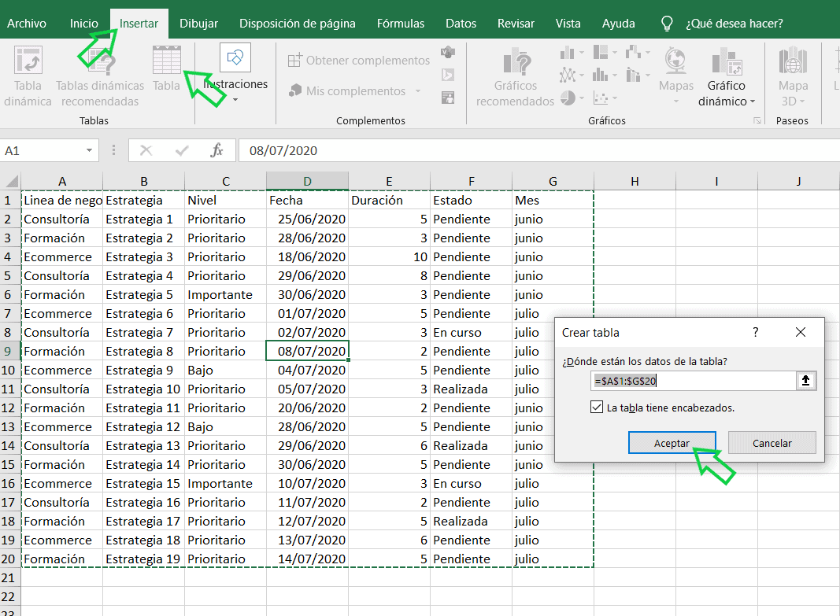This screenshot has height=616, width=840.
Task: Click the Cancelar button
Action: coord(772,443)
